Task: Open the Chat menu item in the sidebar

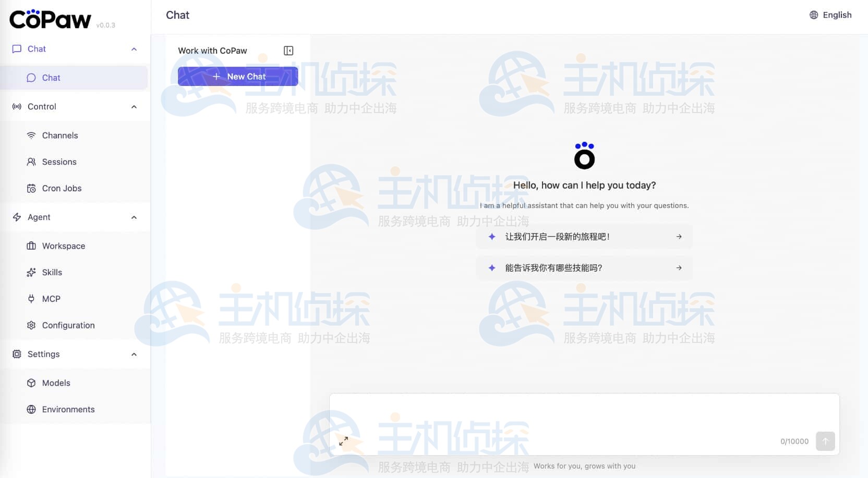Action: tap(51, 77)
